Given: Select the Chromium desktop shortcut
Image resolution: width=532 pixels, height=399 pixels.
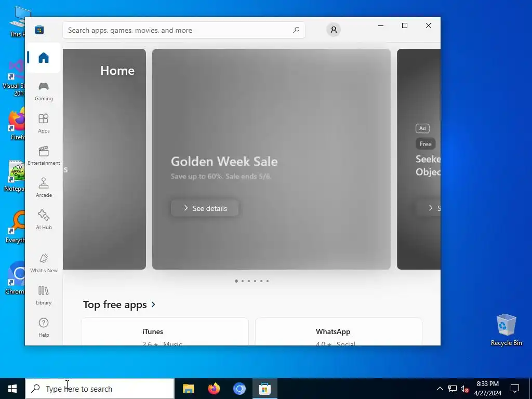Looking at the screenshot, I should (15, 278).
